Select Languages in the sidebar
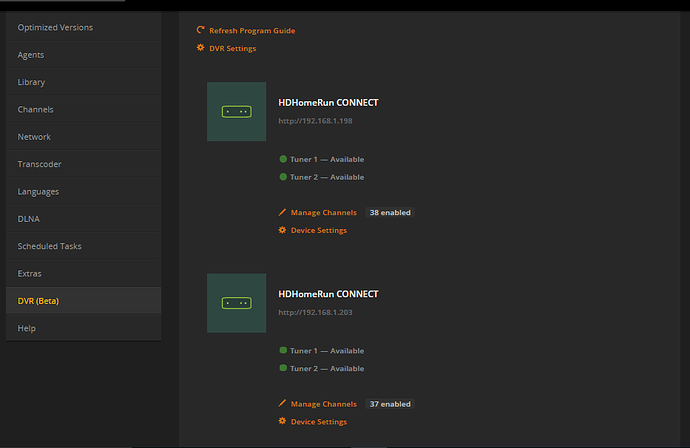The width and height of the screenshot is (690, 448). click(x=84, y=191)
